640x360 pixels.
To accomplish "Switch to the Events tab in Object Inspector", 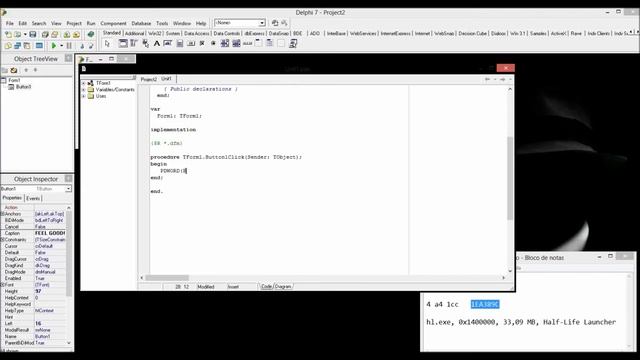I will tap(33, 198).
